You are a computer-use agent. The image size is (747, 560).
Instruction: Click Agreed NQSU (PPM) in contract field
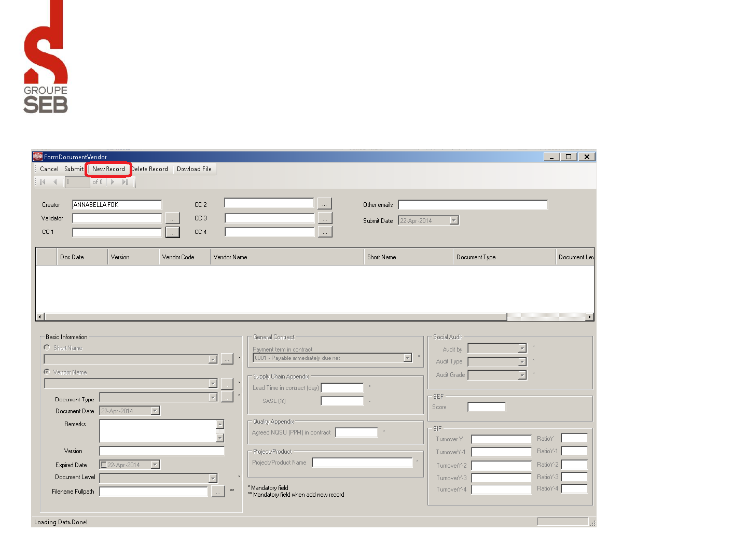coord(357,432)
